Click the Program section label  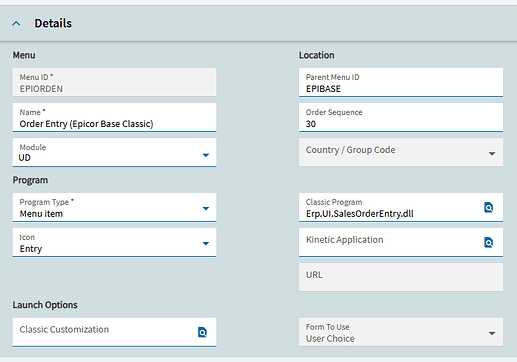point(30,180)
